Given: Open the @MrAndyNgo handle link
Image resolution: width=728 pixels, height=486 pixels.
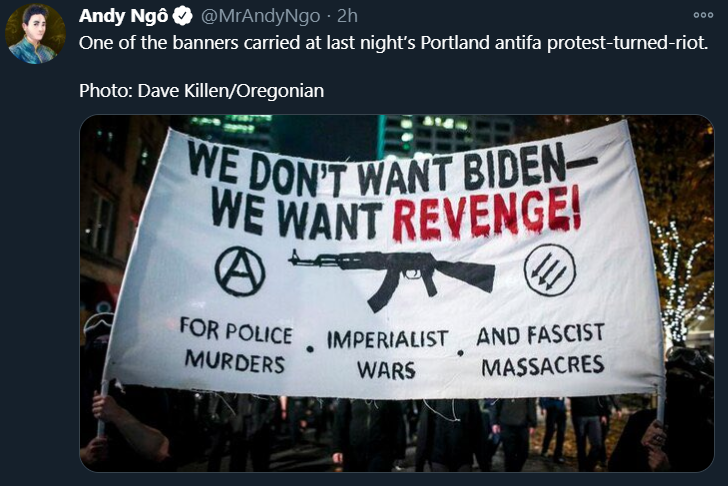Looking at the screenshot, I should [260, 16].
